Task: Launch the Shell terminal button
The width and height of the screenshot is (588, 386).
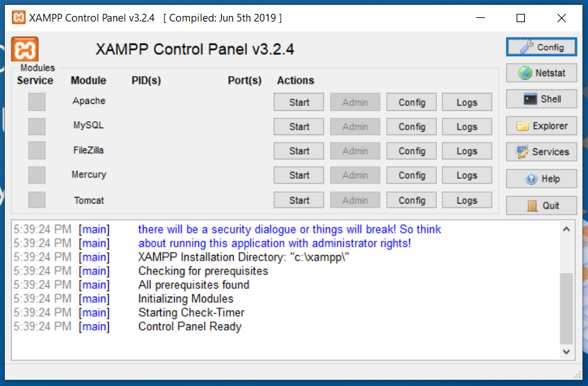Action: tap(541, 99)
